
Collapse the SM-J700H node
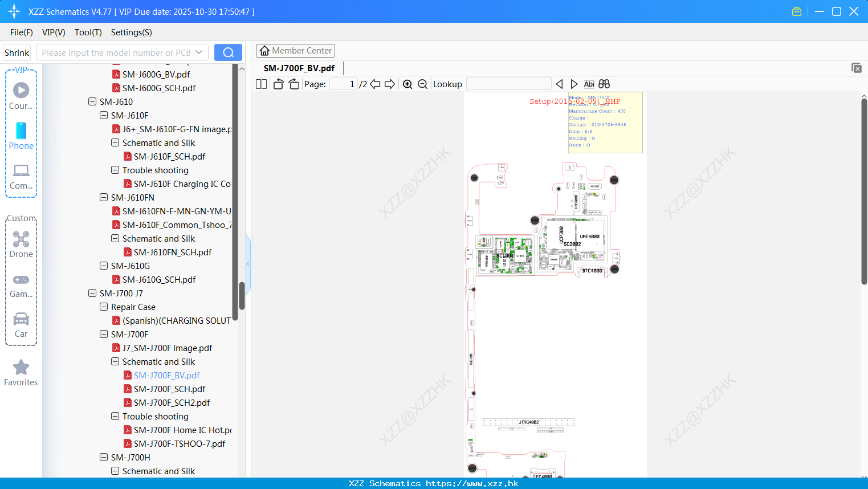tap(104, 457)
